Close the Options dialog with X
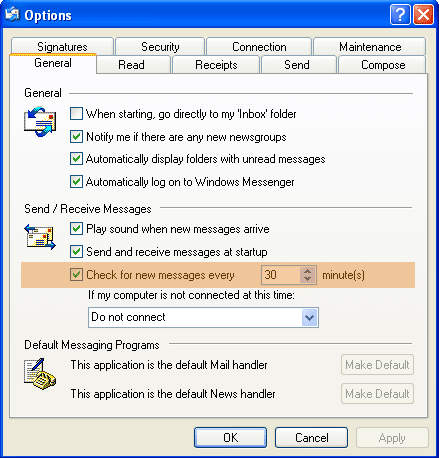This screenshot has height=458, width=439. coord(423,15)
